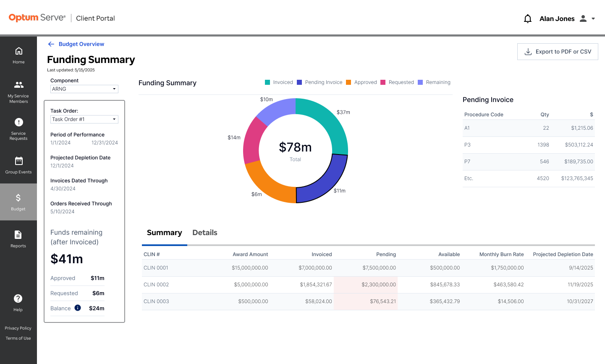Click the Procedure Code column header
This screenshot has height=364, width=605.
click(484, 115)
